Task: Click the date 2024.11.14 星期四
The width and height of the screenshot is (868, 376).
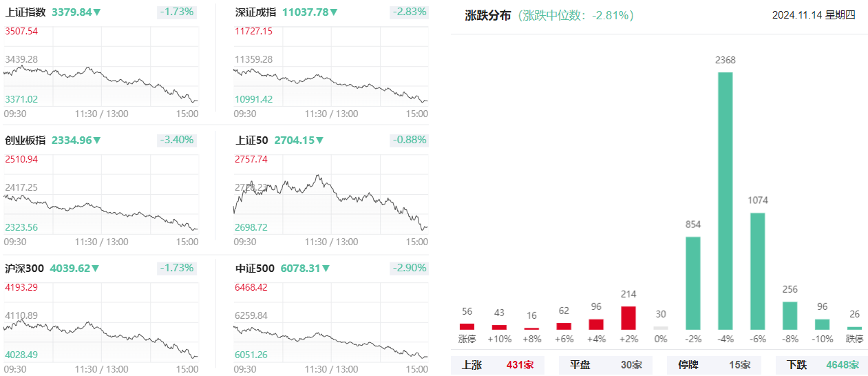Action: pyautogui.click(x=814, y=15)
